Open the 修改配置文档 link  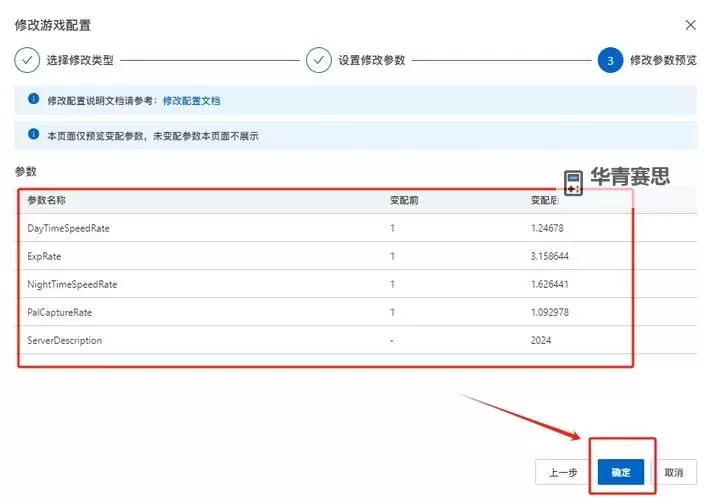click(x=191, y=101)
